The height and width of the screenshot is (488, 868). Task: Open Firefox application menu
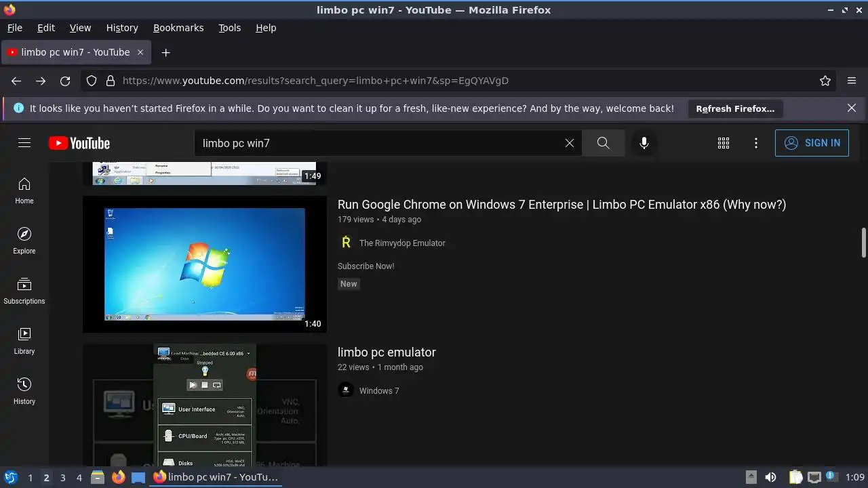click(x=852, y=81)
